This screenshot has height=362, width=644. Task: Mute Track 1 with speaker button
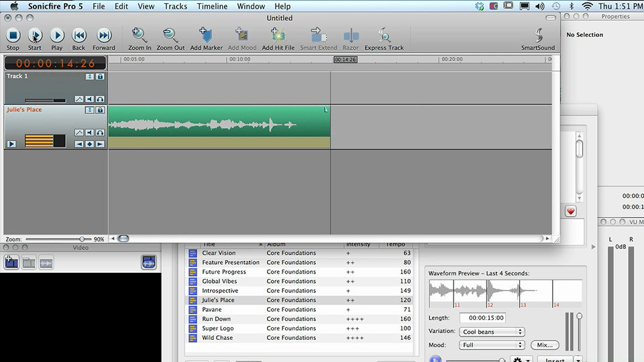tap(89, 99)
